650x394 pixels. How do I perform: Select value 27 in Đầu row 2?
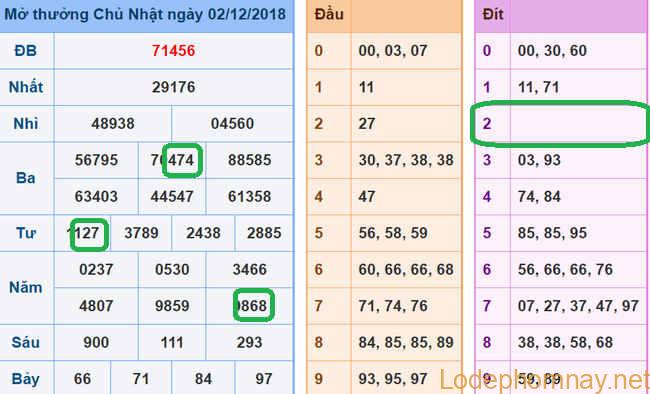tap(367, 124)
